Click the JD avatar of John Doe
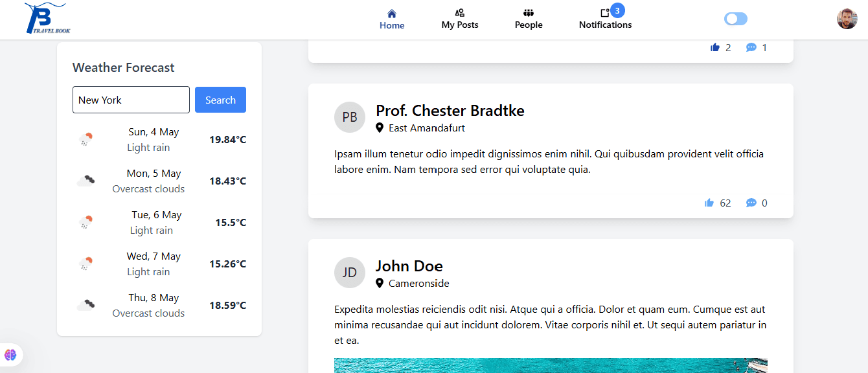 point(350,273)
